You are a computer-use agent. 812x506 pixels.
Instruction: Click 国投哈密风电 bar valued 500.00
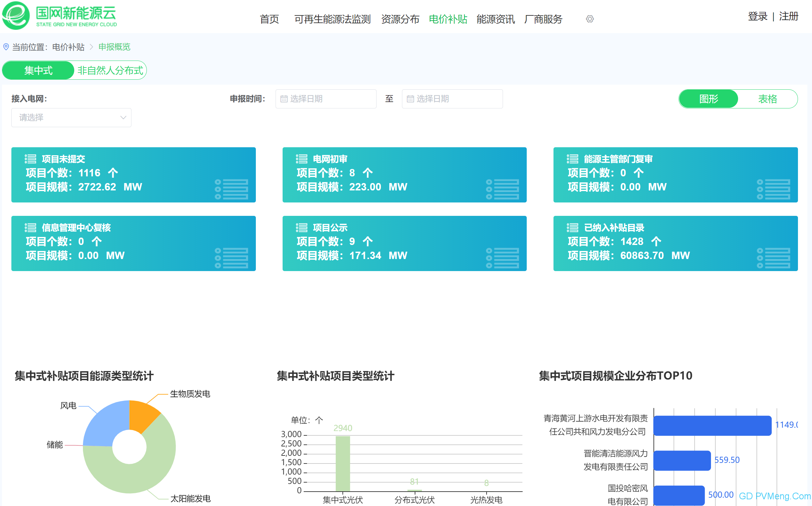pyautogui.click(x=679, y=495)
